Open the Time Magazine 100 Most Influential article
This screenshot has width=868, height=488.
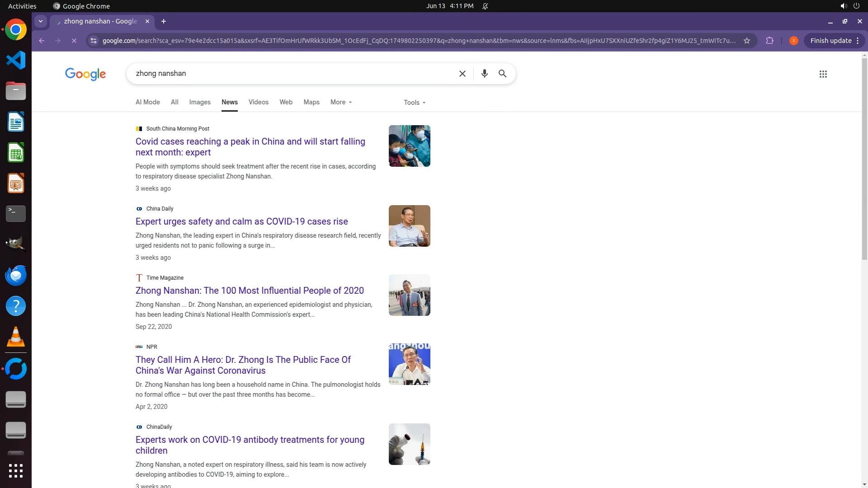coord(250,291)
